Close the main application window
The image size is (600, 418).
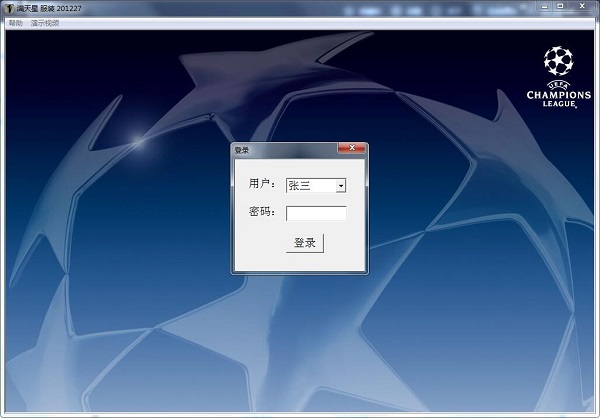pos(582,6)
